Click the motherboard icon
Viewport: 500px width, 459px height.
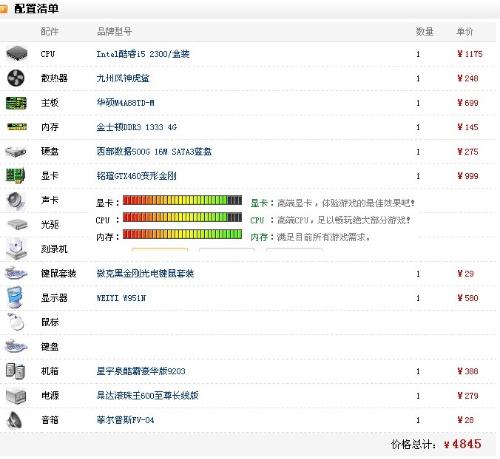16,103
